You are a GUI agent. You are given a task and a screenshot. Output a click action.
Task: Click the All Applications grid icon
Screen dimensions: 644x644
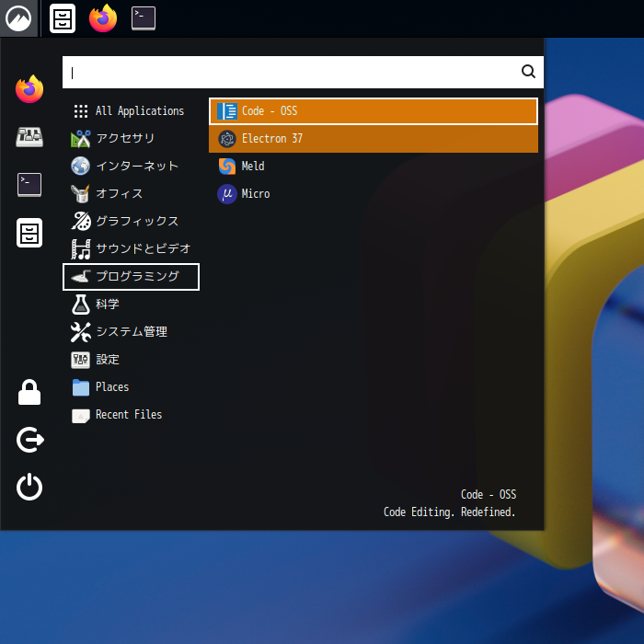[81, 111]
